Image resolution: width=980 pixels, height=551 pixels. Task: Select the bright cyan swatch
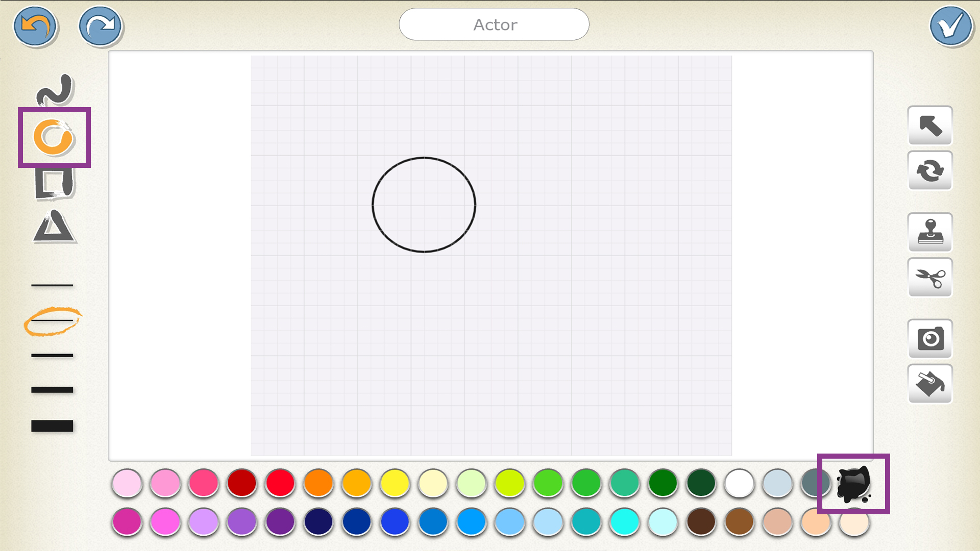tap(625, 521)
